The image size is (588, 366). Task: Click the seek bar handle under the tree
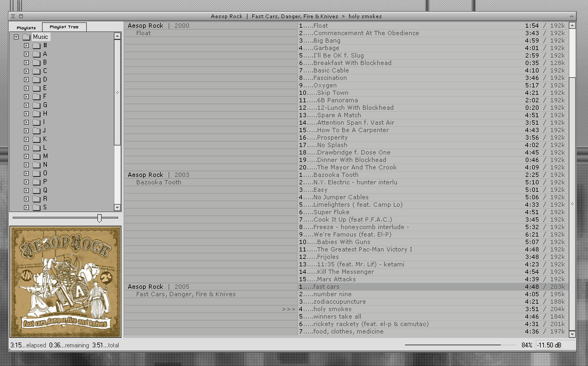click(99, 218)
